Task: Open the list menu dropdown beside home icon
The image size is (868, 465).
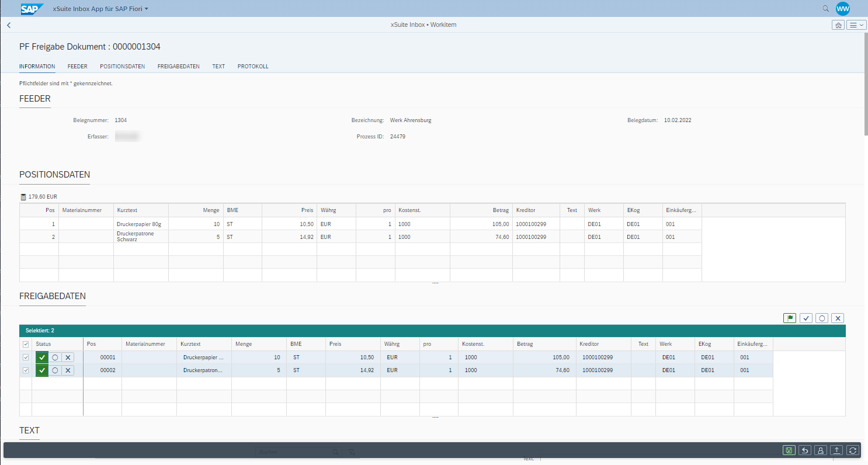Action: (x=856, y=25)
